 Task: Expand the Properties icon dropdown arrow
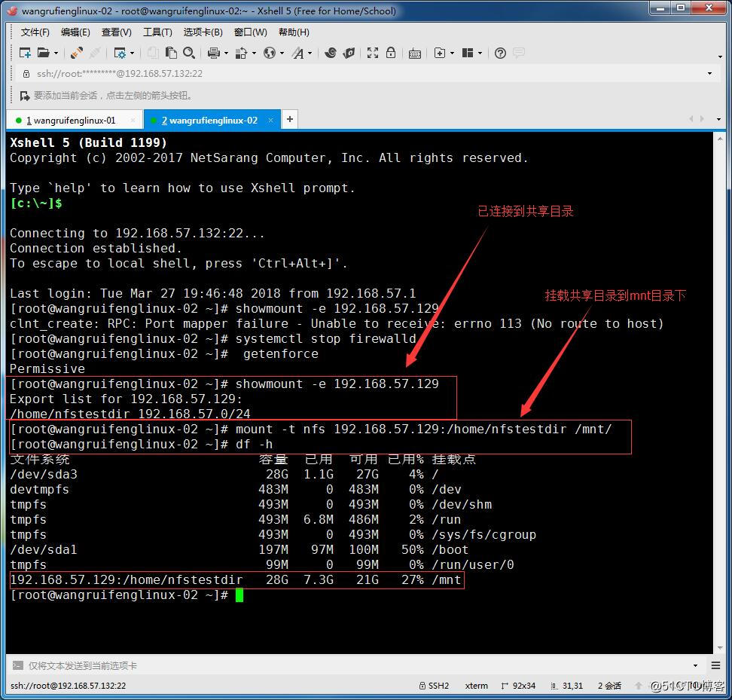tap(132, 53)
